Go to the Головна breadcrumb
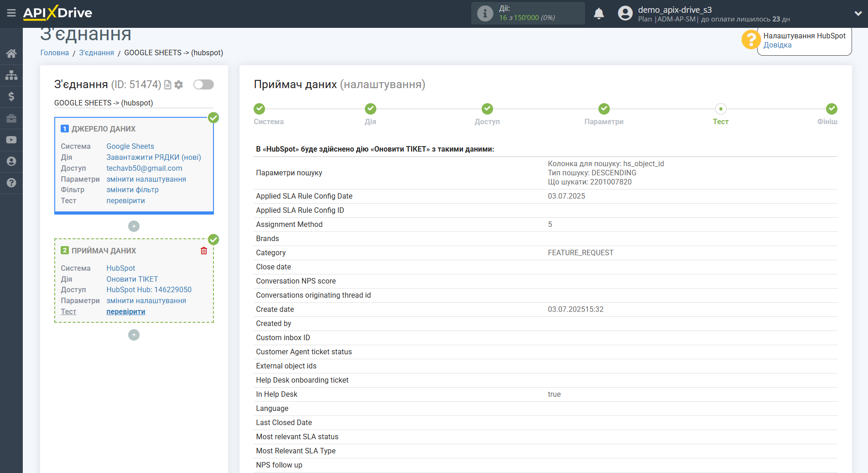Screen dimensions: 868x473 click(55, 53)
